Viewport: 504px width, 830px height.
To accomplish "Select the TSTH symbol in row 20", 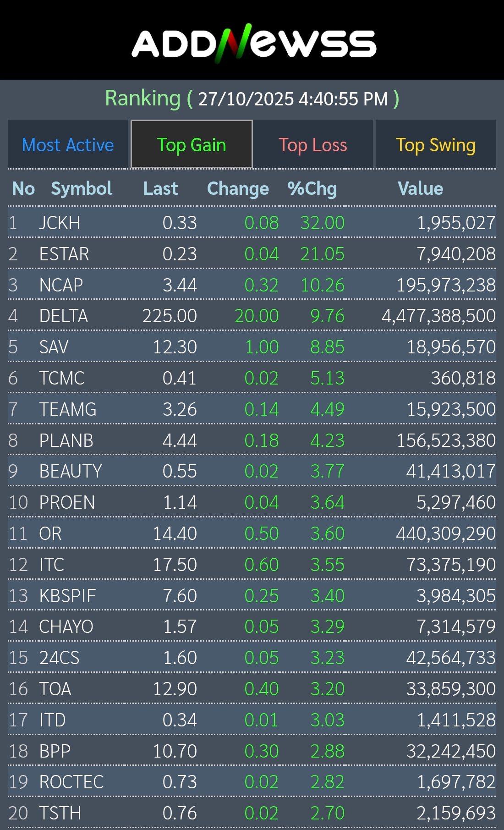I will pyautogui.click(x=60, y=813).
